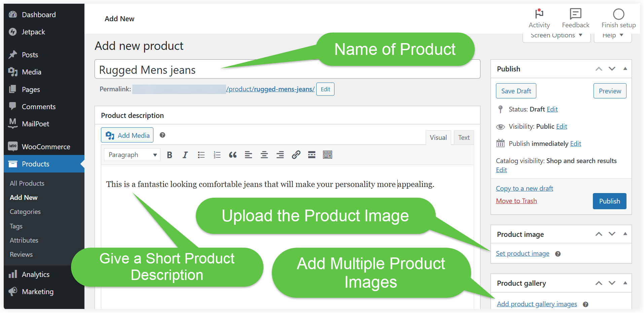The height and width of the screenshot is (313, 644).
Task: Apply italic formatting in editor
Action: pyautogui.click(x=185, y=155)
